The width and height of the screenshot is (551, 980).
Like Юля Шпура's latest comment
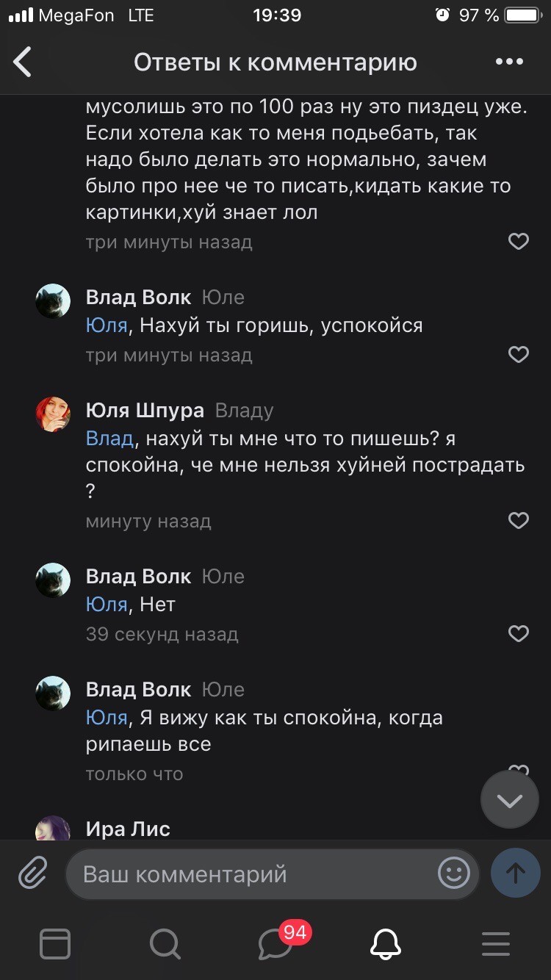pos(519,520)
